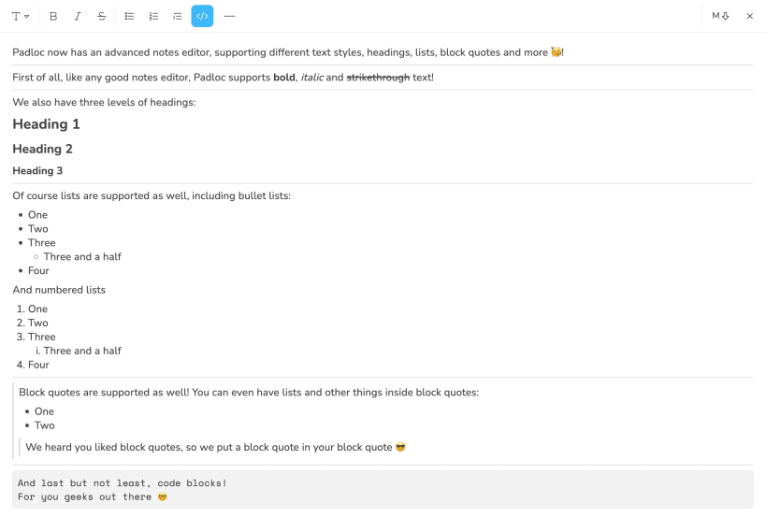
Task: Close the notes editor
Action: click(x=749, y=16)
